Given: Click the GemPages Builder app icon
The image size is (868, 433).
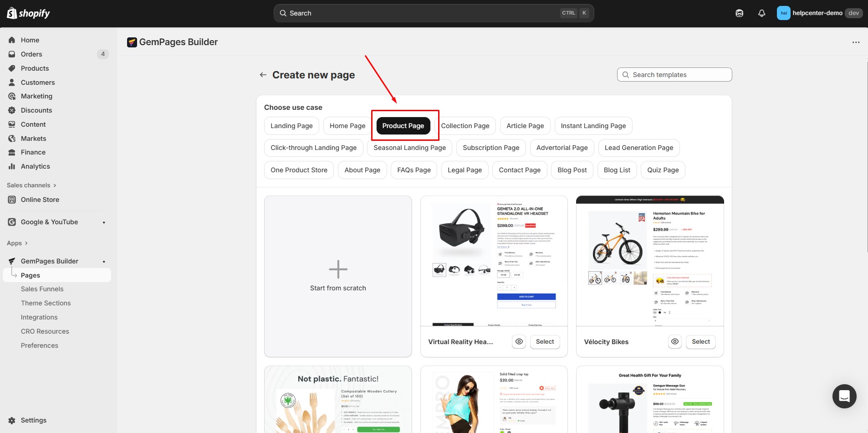Looking at the screenshot, I should (132, 42).
